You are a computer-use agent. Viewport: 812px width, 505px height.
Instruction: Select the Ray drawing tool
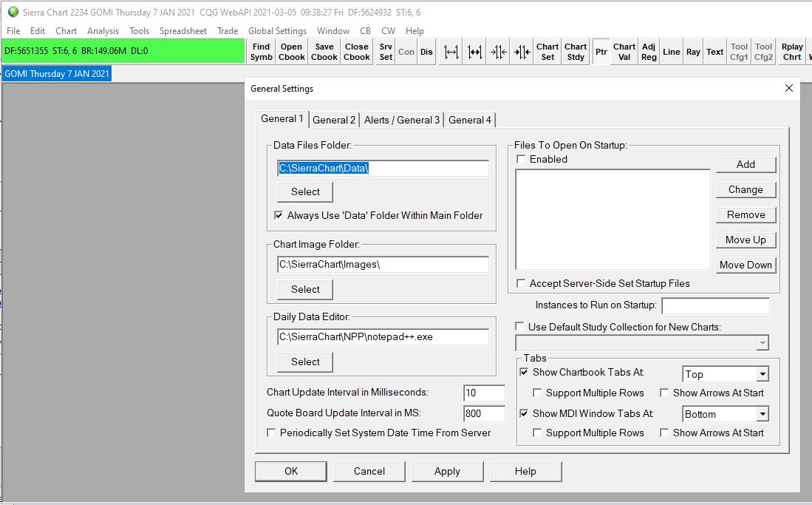coord(693,52)
